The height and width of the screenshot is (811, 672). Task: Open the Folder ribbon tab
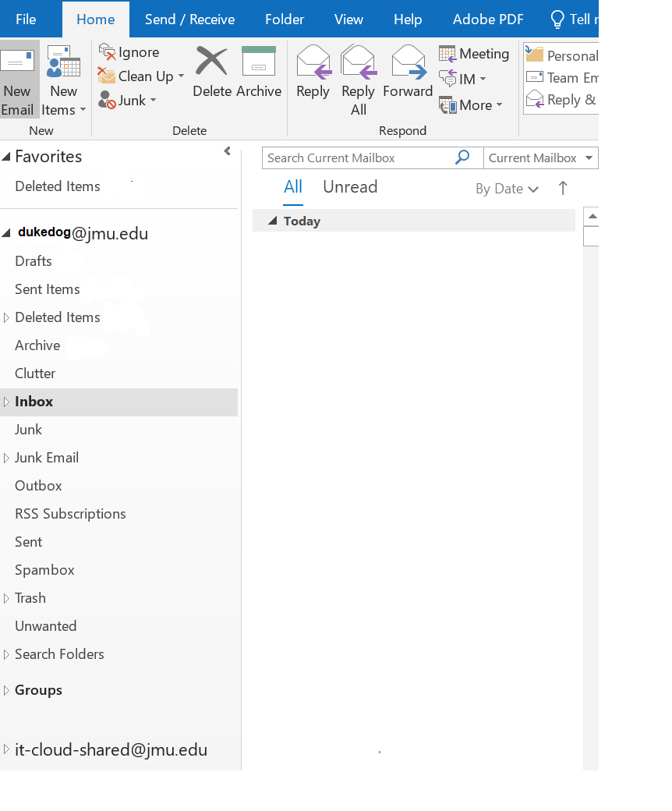285,19
